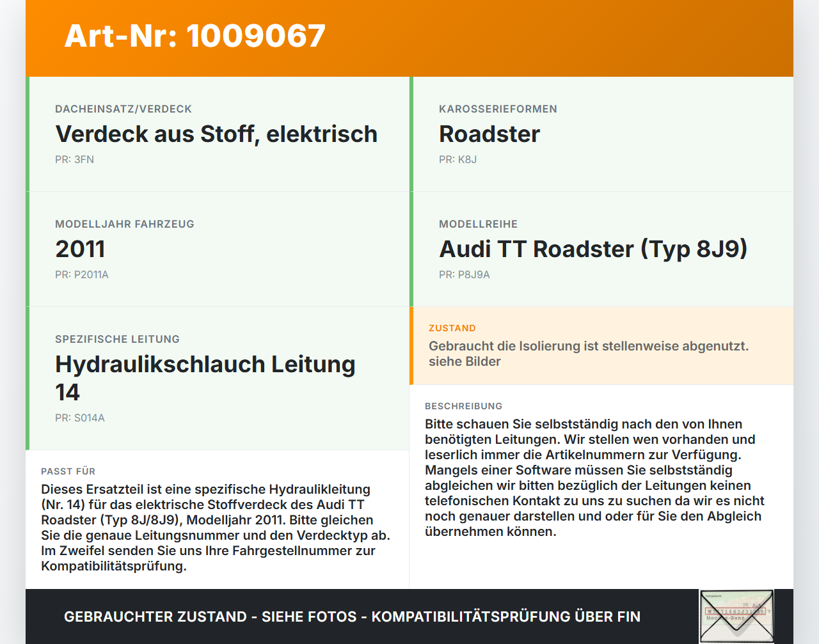
Task: Click the 'Gebraucht die Isolierung' condition text
Action: tap(589, 354)
